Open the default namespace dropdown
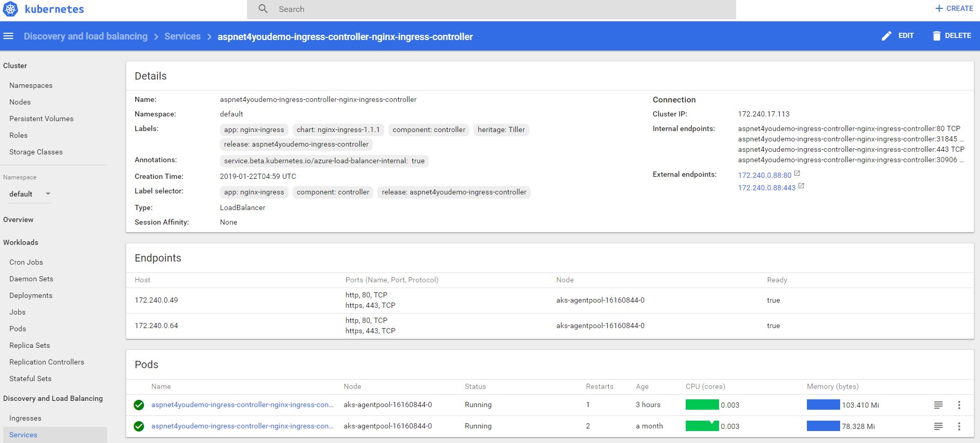The height and width of the screenshot is (443, 980). pos(30,194)
